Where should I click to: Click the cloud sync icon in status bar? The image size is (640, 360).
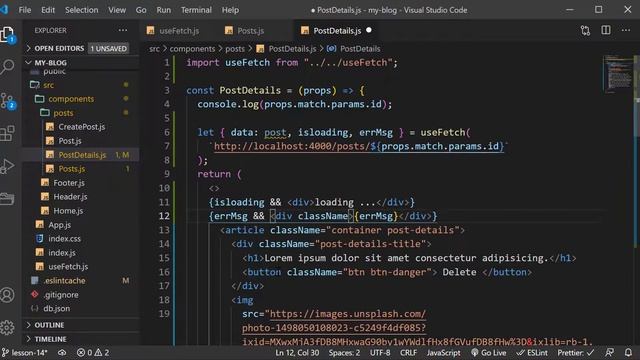(x=62, y=352)
